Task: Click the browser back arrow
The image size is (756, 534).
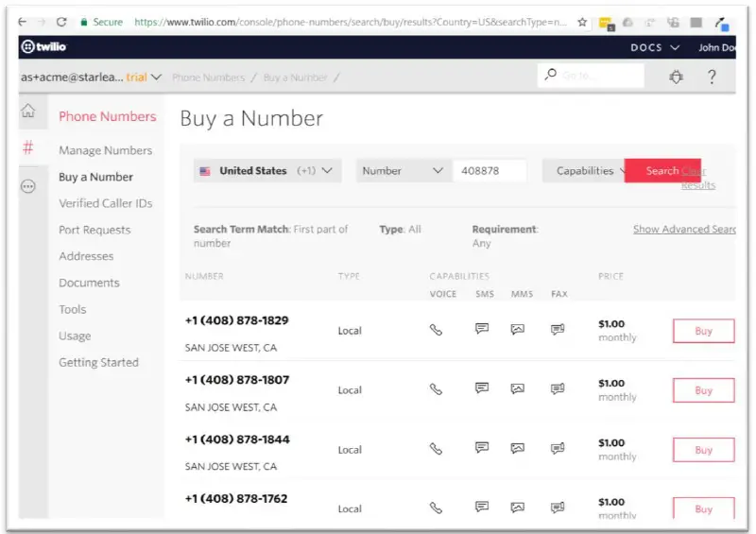Action: pos(22,22)
